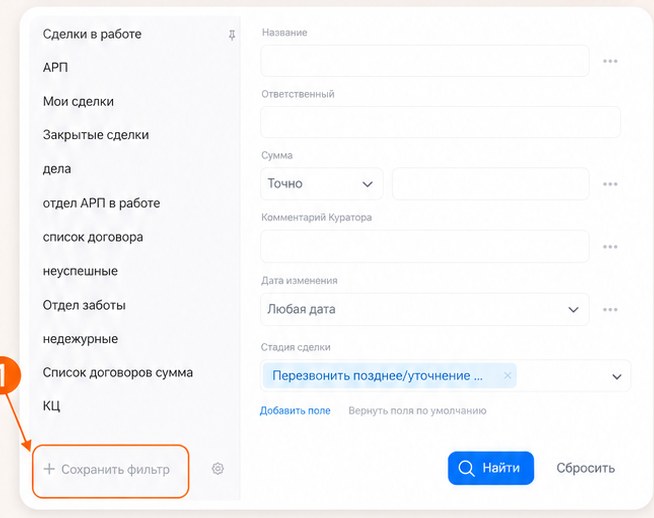Expand the Любая дата dropdown
654x518 pixels.
click(x=425, y=309)
